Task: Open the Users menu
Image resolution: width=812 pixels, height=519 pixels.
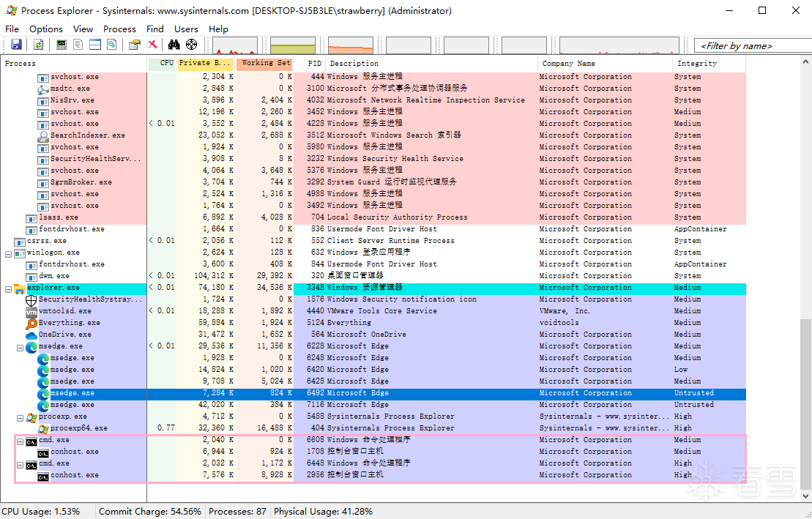Action: 186,29
